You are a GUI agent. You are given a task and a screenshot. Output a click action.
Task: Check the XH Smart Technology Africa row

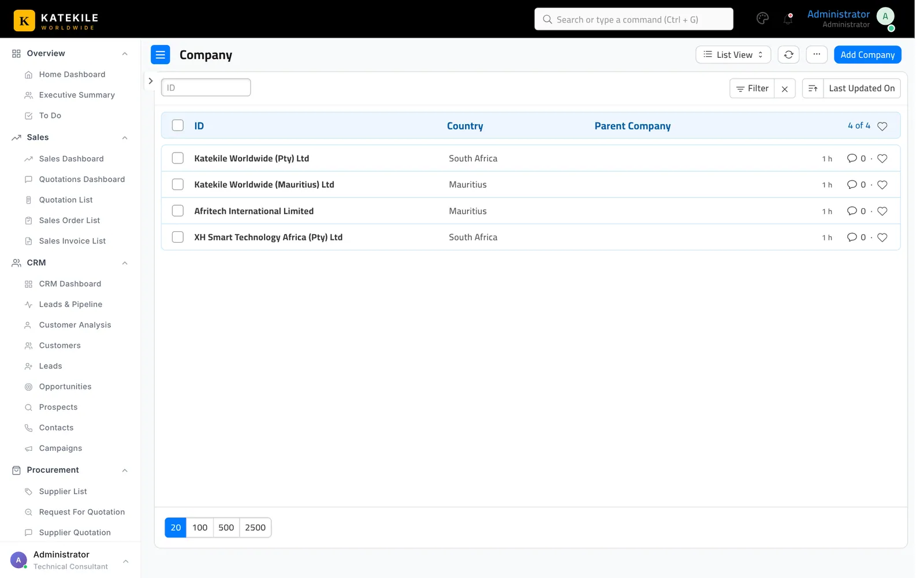tap(178, 237)
